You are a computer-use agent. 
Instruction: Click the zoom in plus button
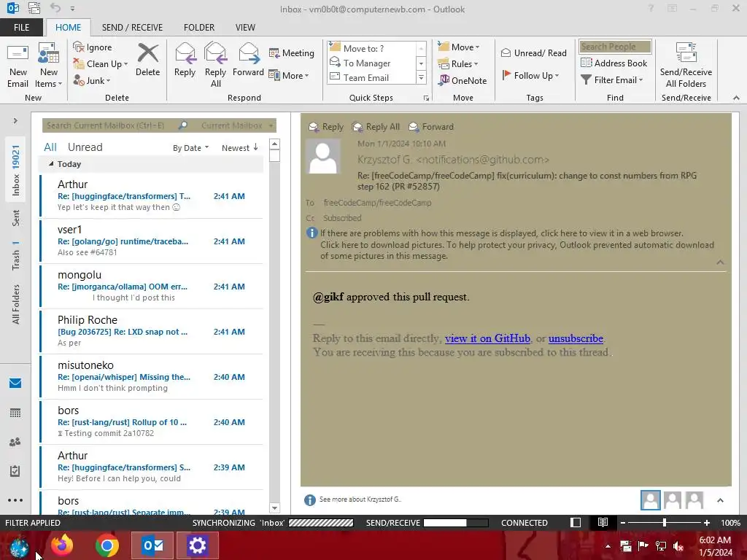tap(706, 523)
